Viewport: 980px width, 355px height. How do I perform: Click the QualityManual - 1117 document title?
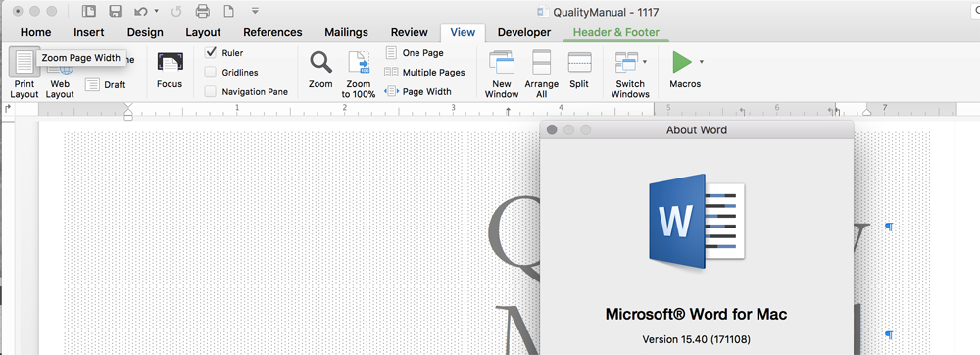(x=606, y=12)
